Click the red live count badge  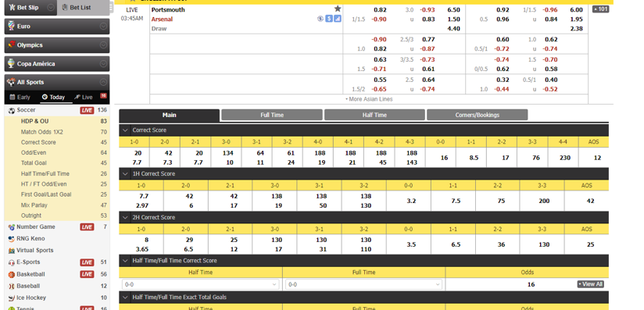[103, 96]
